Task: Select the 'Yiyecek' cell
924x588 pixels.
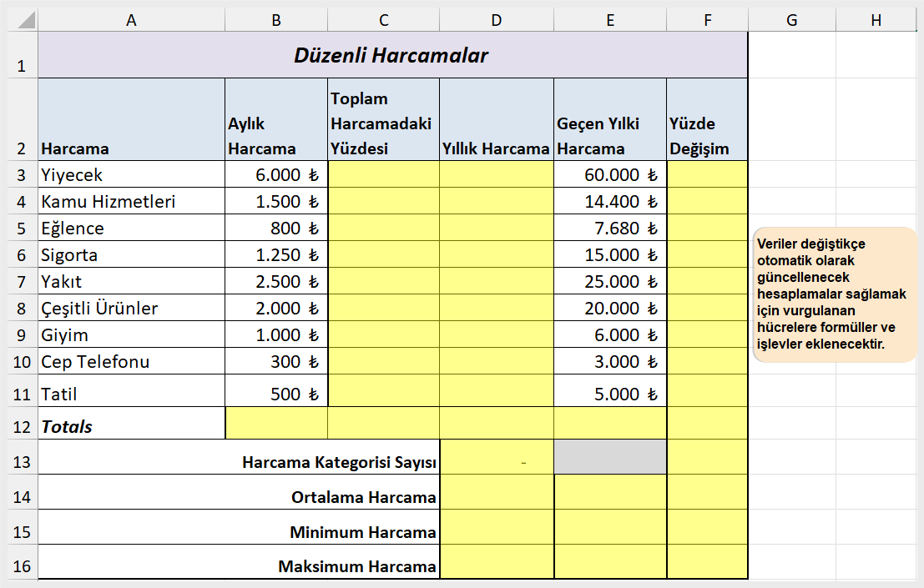Action: 131,174
